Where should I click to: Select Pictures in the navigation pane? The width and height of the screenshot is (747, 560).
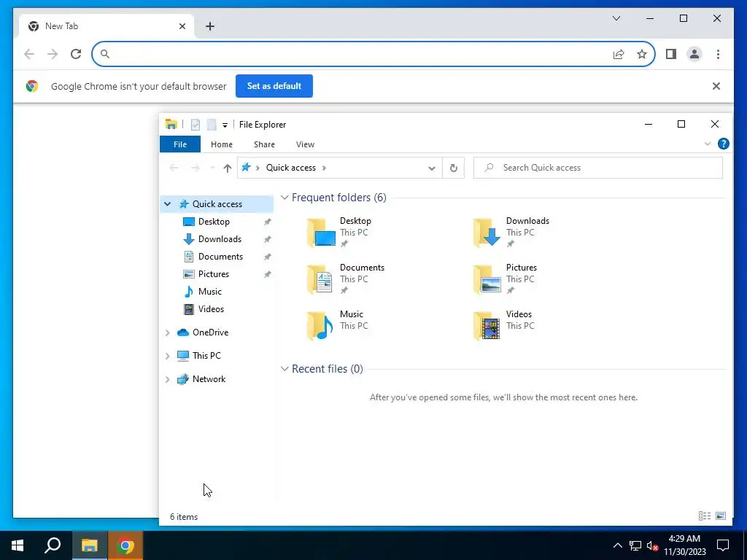pyautogui.click(x=214, y=274)
